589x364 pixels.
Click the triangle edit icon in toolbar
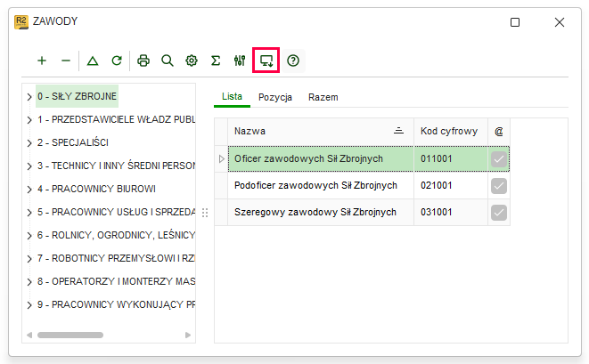pos(93,61)
